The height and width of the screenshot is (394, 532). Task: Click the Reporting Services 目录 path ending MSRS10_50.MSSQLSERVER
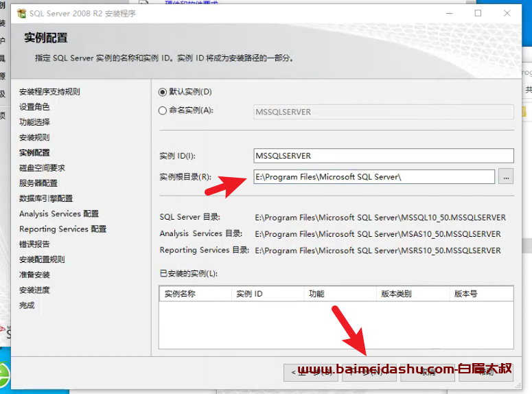point(378,251)
